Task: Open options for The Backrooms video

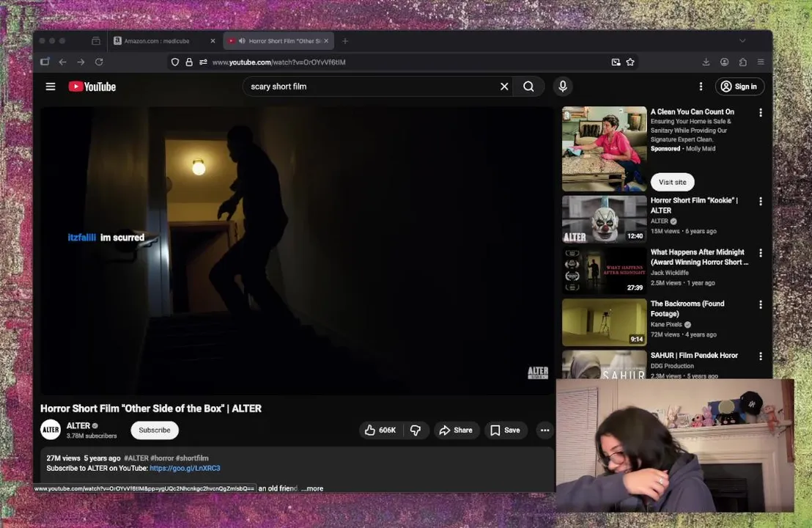Action: (760, 304)
